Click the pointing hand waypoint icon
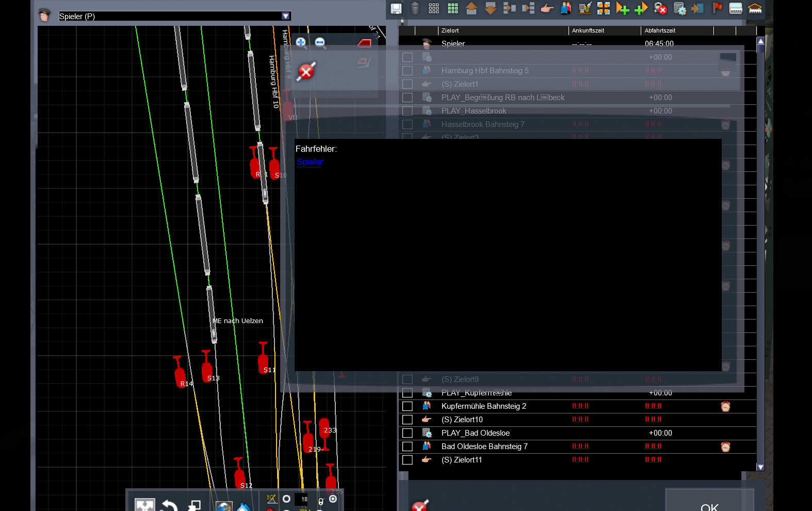This screenshot has width=812, height=511. pos(547,8)
